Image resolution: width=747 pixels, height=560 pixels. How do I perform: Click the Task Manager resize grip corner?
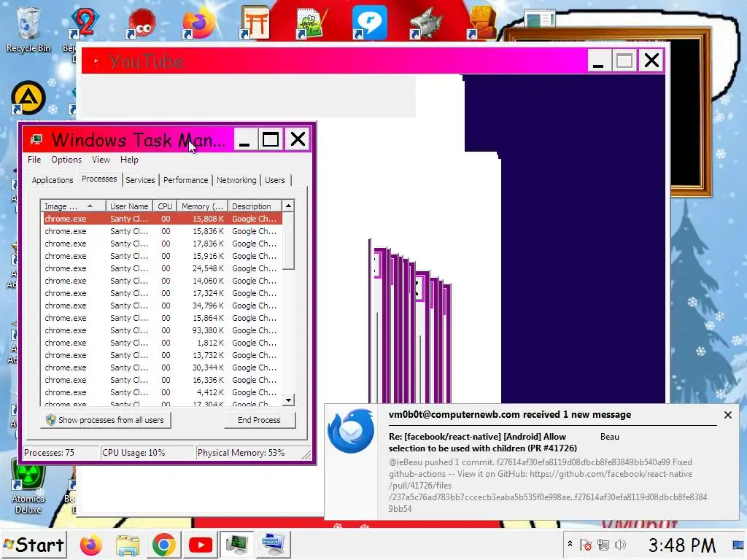[x=306, y=455]
